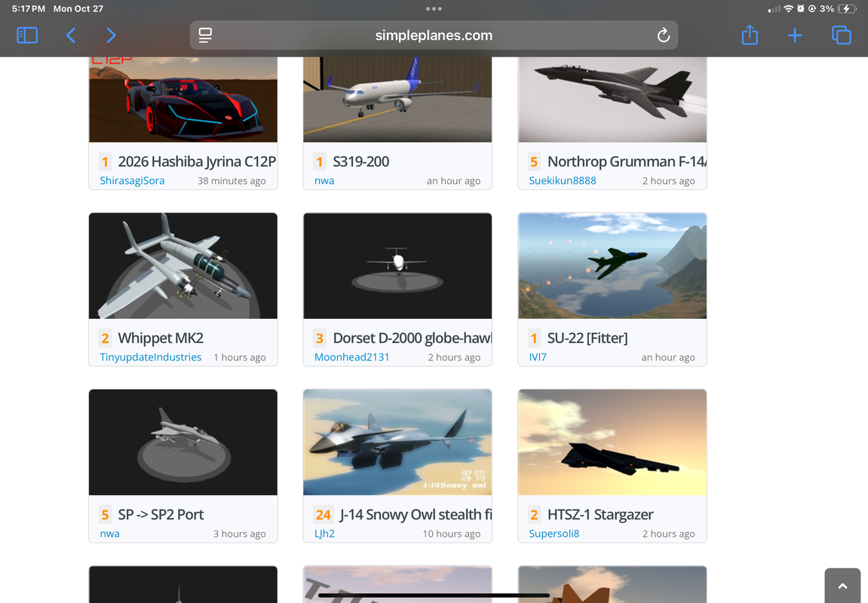Open the SU-22 [Fitter] title link
Viewport: 868px width, 603px height.
[587, 338]
